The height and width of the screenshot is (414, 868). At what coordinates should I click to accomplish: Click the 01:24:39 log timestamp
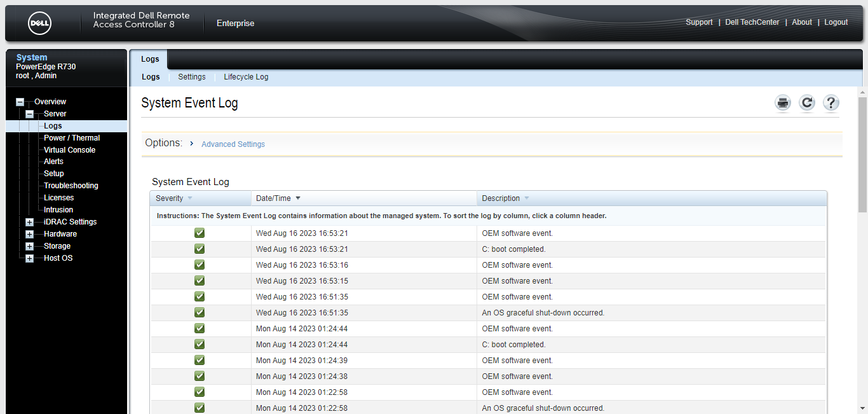point(302,361)
